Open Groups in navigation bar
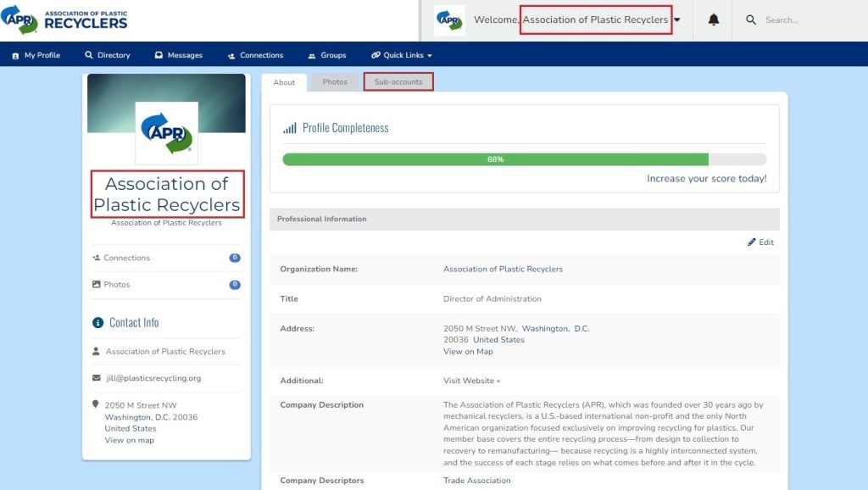868x490 pixels. [x=326, y=55]
